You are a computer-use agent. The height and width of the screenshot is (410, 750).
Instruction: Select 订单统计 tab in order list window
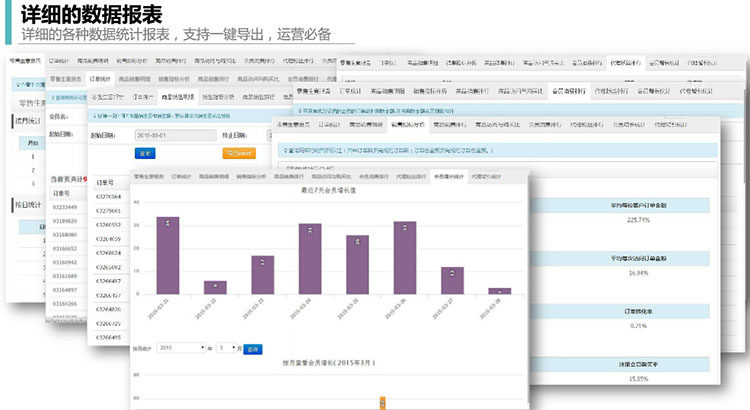pyautogui.click(x=100, y=79)
